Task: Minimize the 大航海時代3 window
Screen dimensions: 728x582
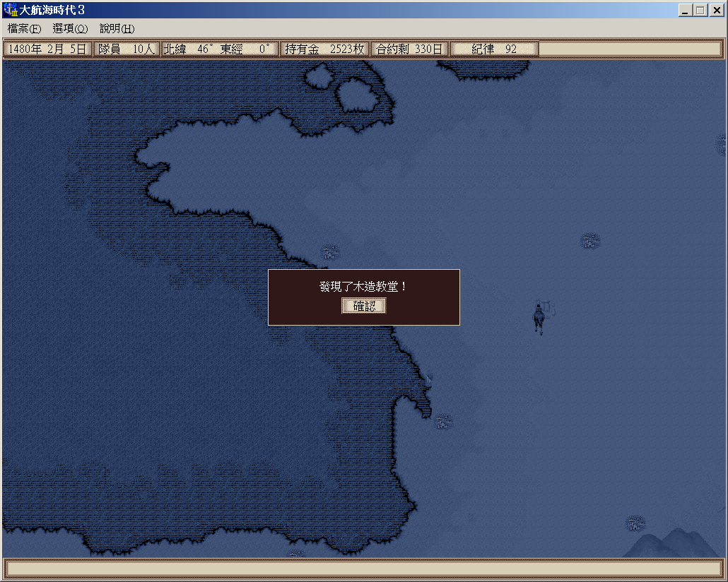Action: tap(685, 10)
